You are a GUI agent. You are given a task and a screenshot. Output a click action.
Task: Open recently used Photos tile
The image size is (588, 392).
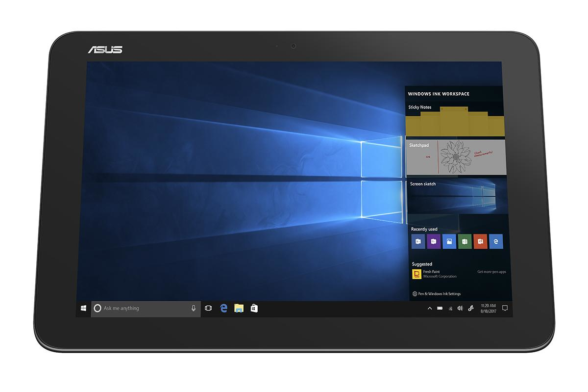pos(449,241)
